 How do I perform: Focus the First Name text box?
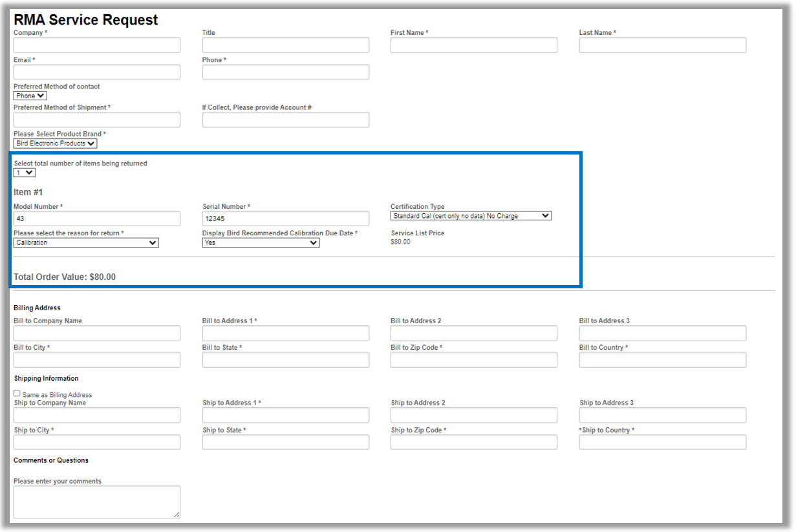pos(473,45)
